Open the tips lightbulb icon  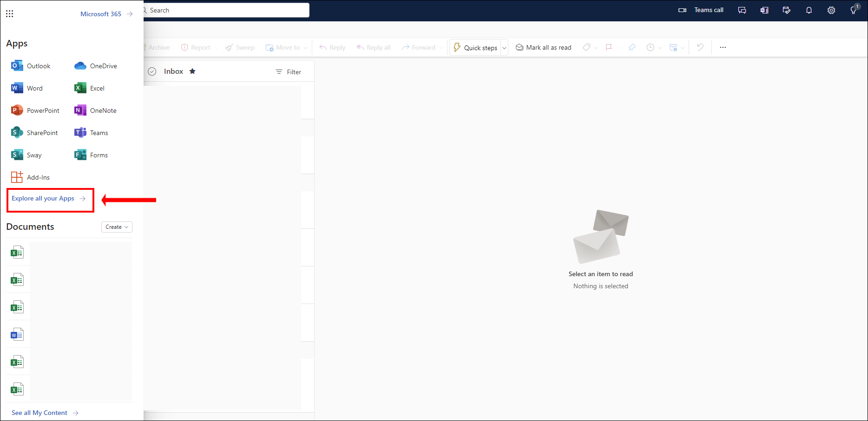[x=854, y=10]
